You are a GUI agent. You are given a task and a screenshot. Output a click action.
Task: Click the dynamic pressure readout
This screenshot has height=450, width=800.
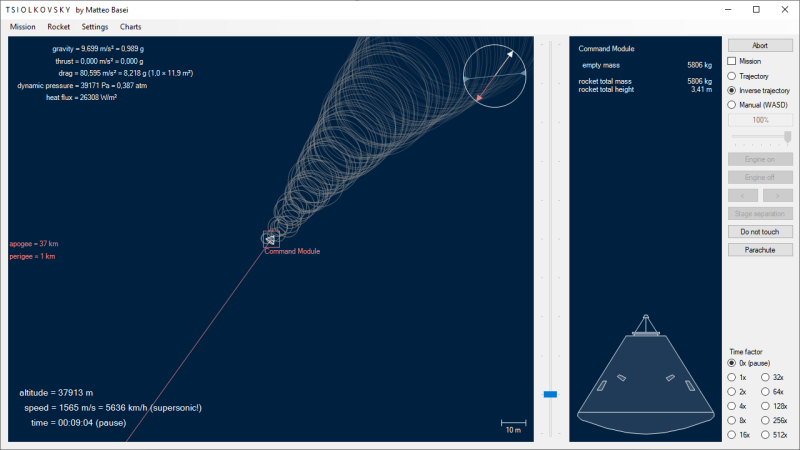pos(82,86)
